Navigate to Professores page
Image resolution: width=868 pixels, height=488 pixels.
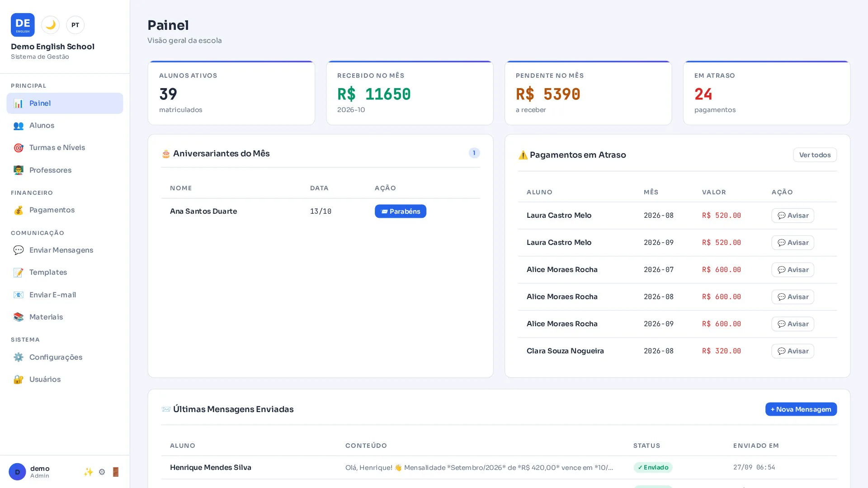[65, 170]
